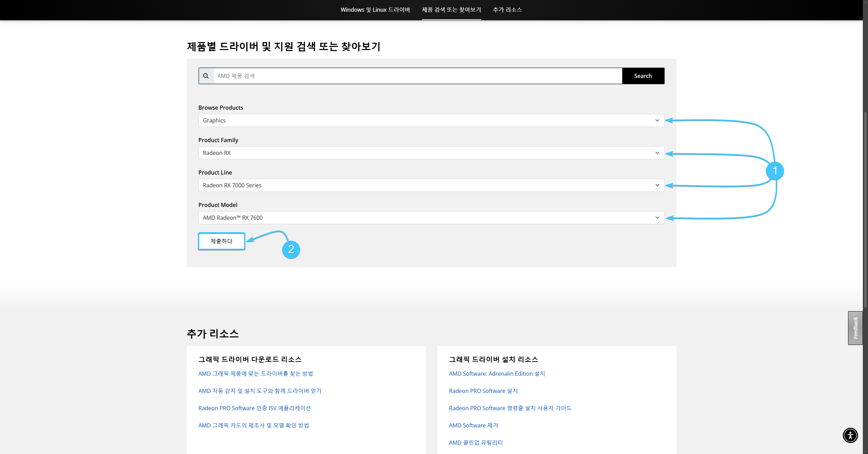Image resolution: width=868 pixels, height=454 pixels.
Task: Go to Windows 및 Linux 드라이버 tab
Action: pyautogui.click(x=375, y=10)
